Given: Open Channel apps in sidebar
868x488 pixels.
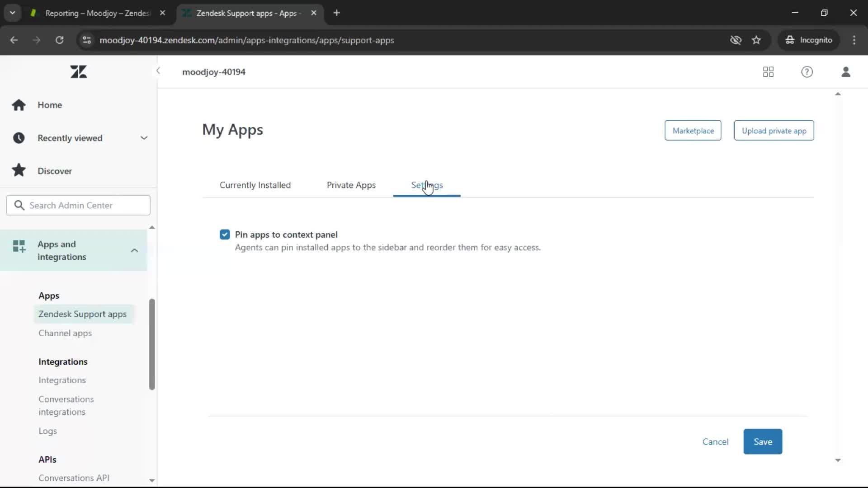Looking at the screenshot, I should [65, 333].
